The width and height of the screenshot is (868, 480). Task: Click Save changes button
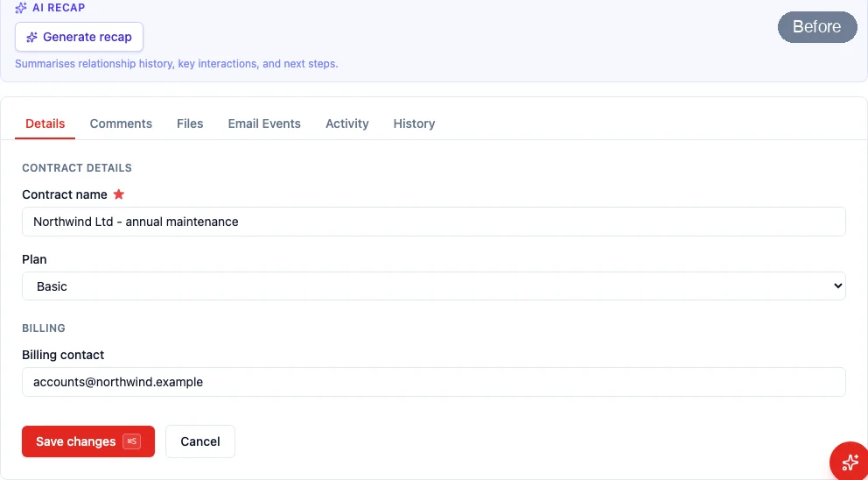(x=88, y=441)
